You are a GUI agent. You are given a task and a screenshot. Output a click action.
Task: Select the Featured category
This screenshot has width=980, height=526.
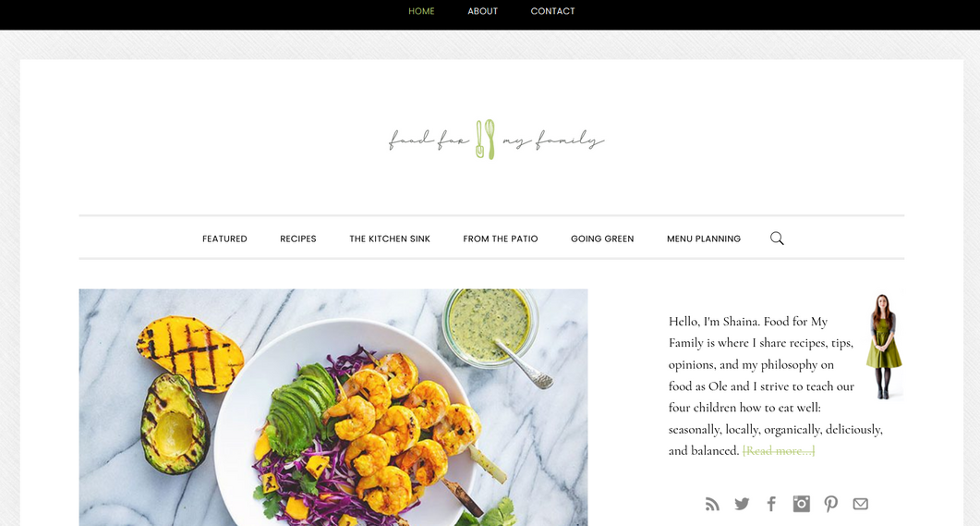[225, 239]
